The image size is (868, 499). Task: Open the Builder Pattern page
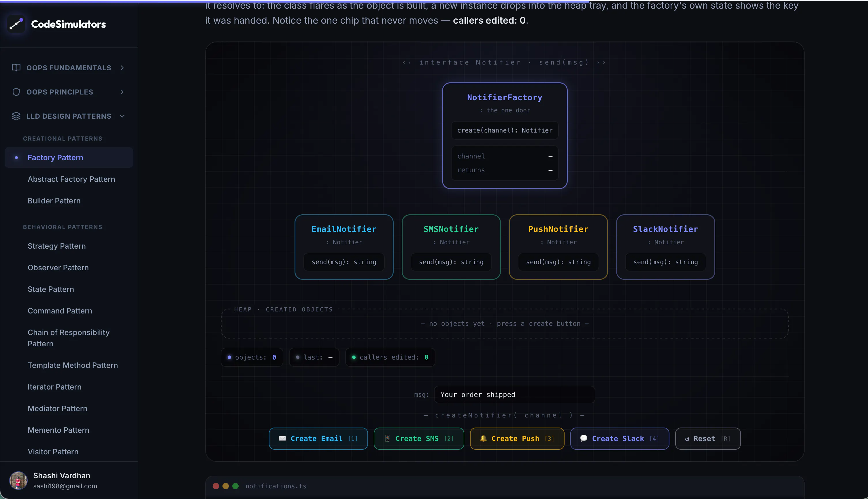coord(54,201)
